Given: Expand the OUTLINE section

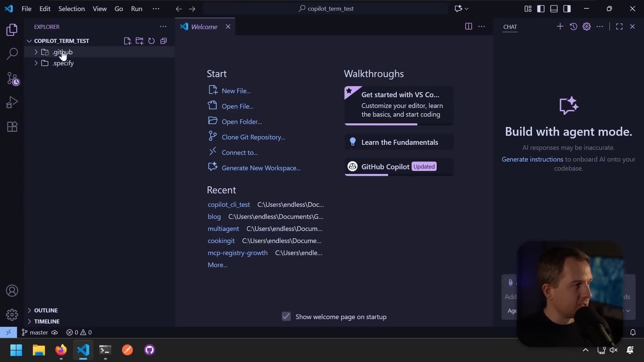Looking at the screenshot, I should [46, 310].
